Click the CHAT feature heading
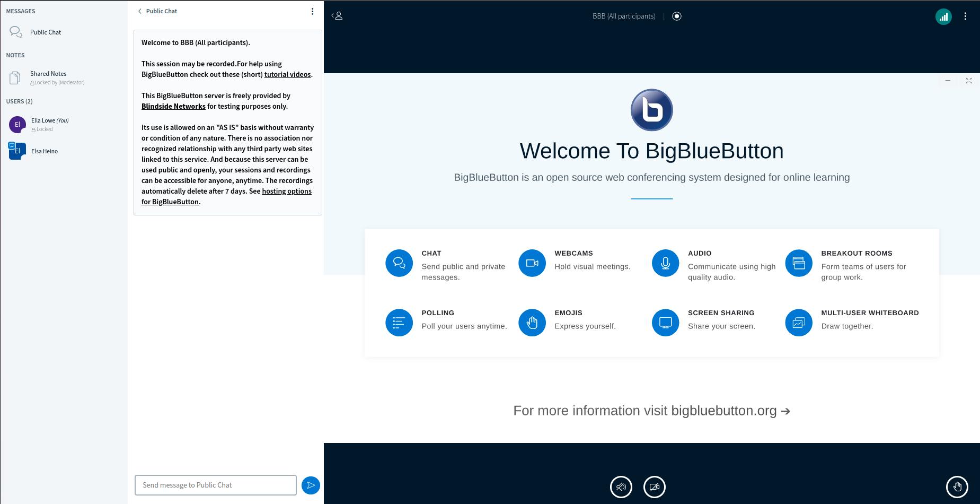The width and height of the screenshot is (980, 504). click(431, 254)
